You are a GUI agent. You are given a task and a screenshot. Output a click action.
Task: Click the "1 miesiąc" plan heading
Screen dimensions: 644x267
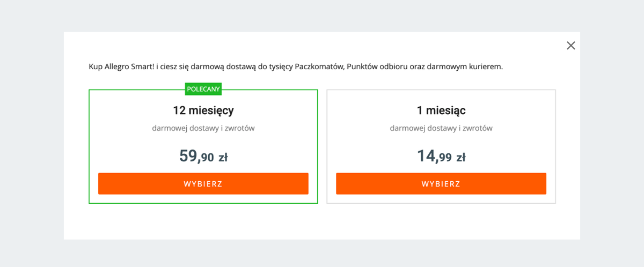coord(441,111)
